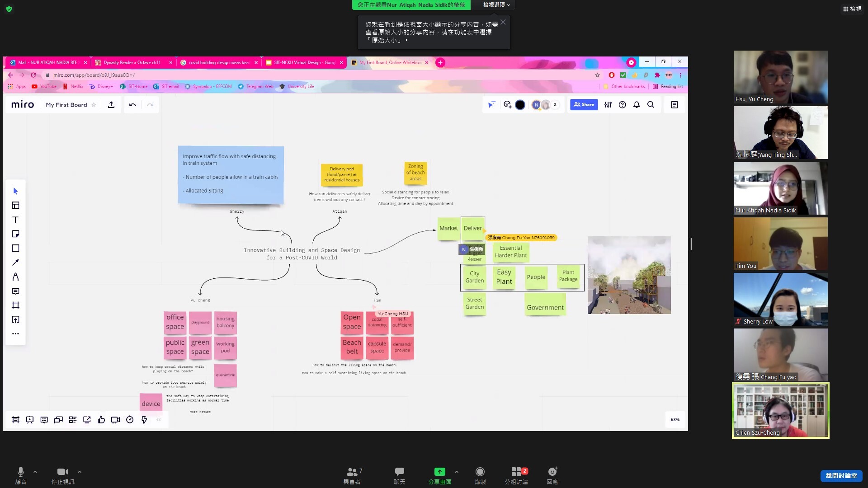Screen dimensions: 868x488
Task: Open the Zoom chat panel
Action: pyautogui.click(x=400, y=475)
